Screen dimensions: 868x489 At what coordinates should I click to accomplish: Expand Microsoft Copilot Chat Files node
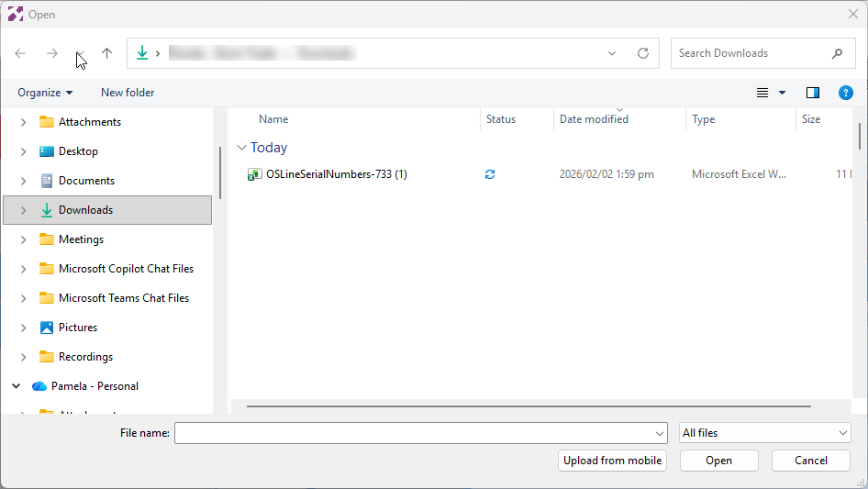click(23, 269)
